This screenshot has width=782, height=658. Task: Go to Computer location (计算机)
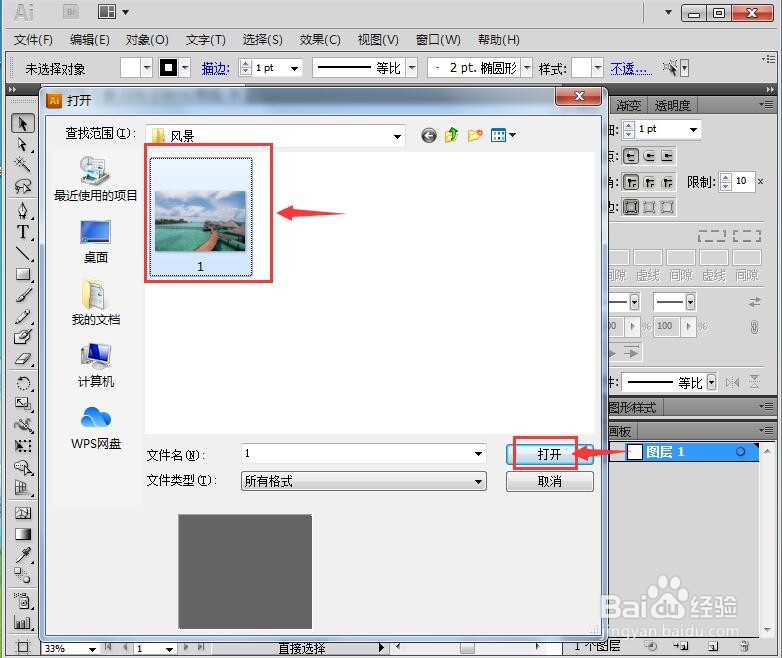tap(95, 365)
